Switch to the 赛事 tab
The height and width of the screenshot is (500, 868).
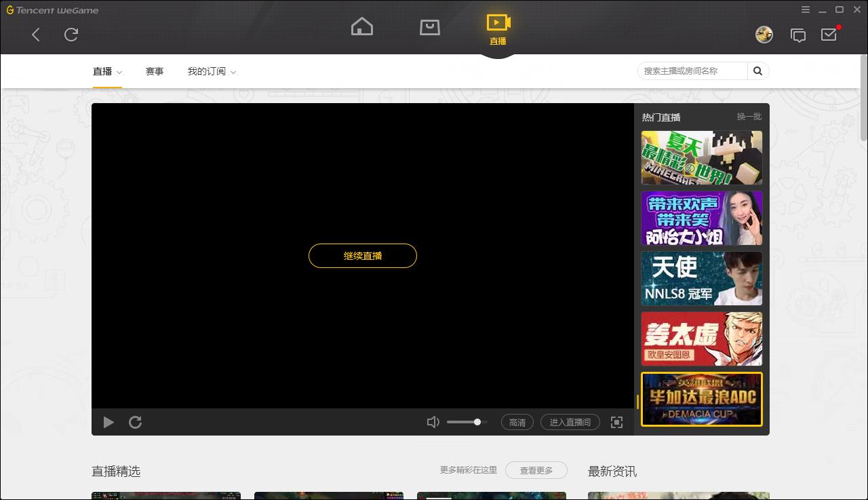(x=155, y=71)
